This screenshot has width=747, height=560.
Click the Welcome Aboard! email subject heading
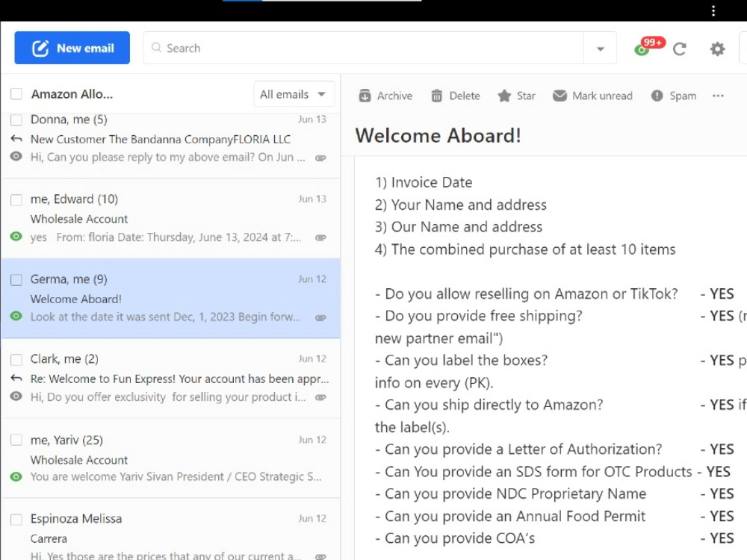tap(438, 136)
